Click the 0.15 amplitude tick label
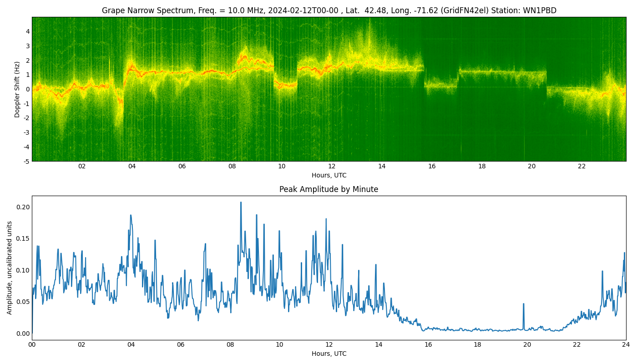637x364 pixels. [x=23, y=238]
